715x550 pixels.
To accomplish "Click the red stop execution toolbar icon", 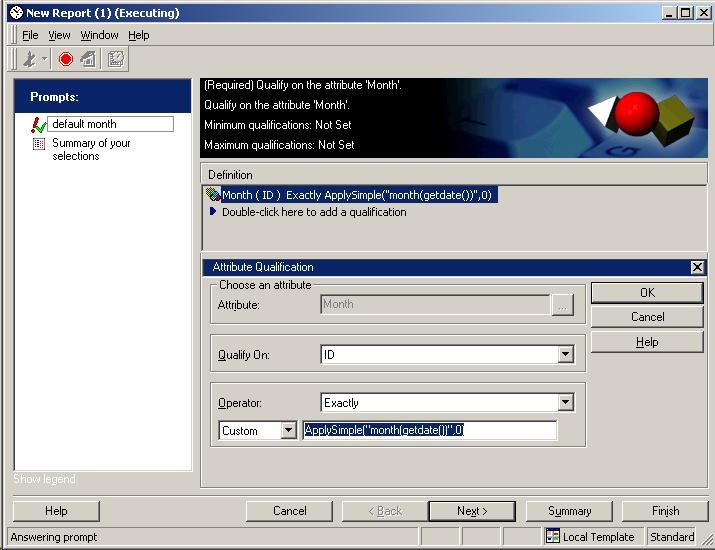I will [66, 59].
